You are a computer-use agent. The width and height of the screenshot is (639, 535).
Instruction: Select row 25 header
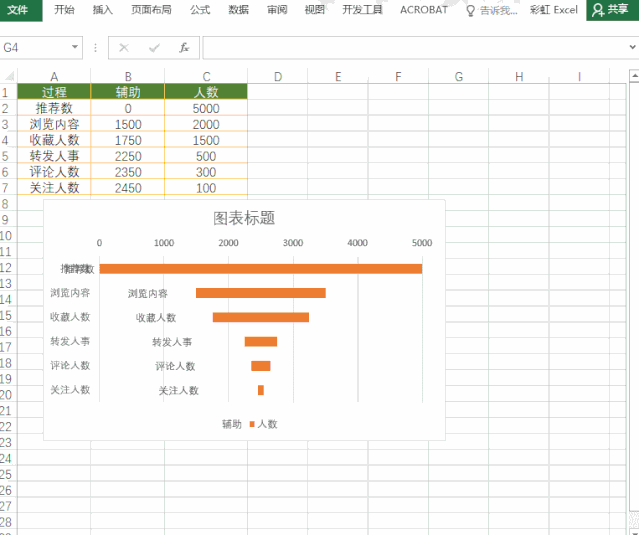tap(6, 474)
